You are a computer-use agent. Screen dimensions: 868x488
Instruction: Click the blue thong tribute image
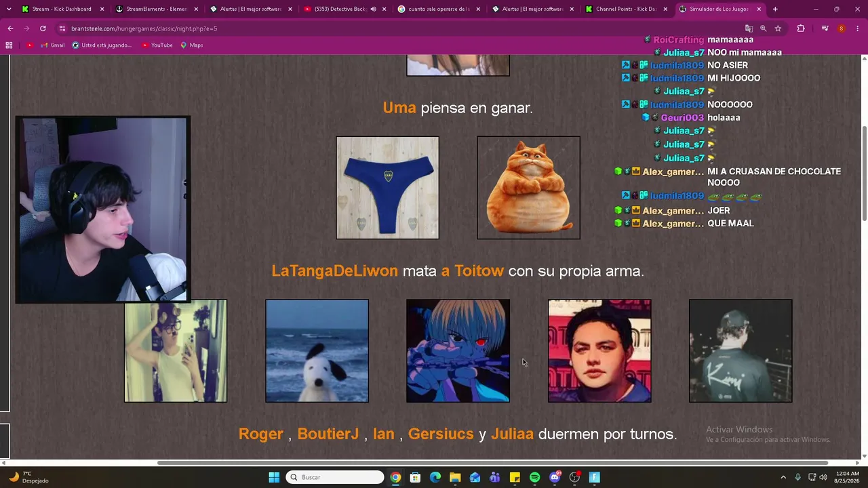(x=387, y=188)
